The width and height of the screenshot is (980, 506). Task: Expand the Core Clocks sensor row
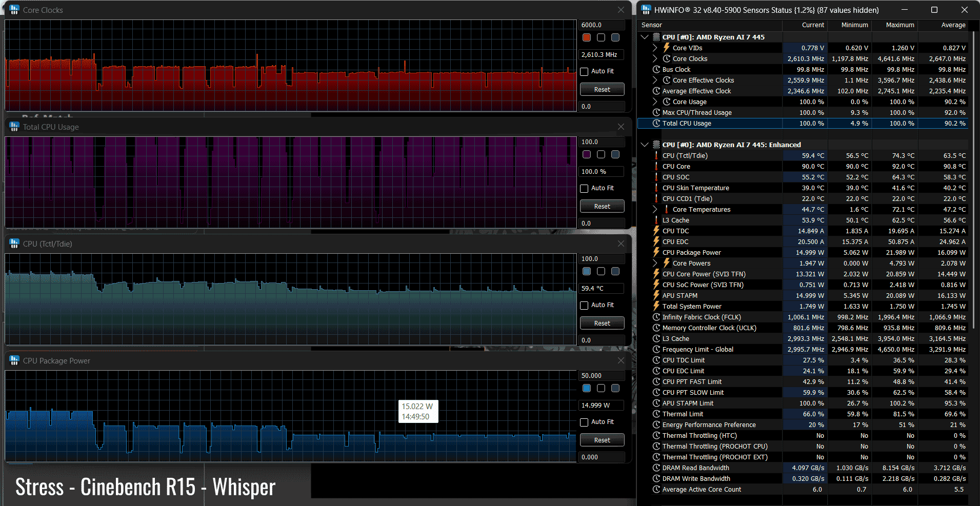point(655,58)
